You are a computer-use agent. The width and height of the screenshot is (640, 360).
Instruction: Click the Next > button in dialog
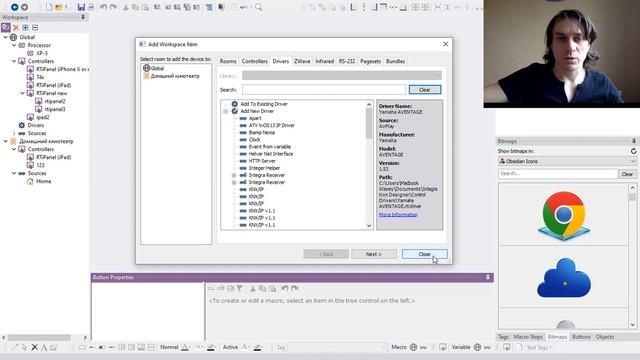373,254
